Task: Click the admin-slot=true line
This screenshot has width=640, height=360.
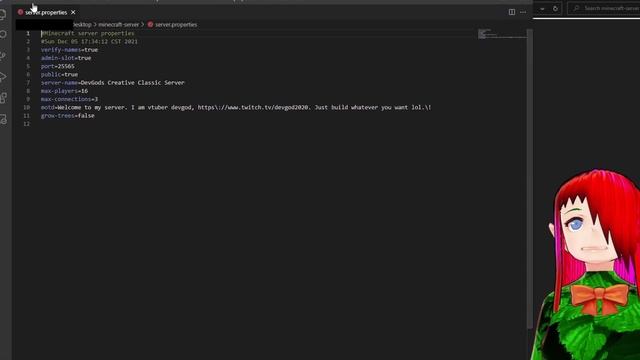Action: [x=66, y=58]
